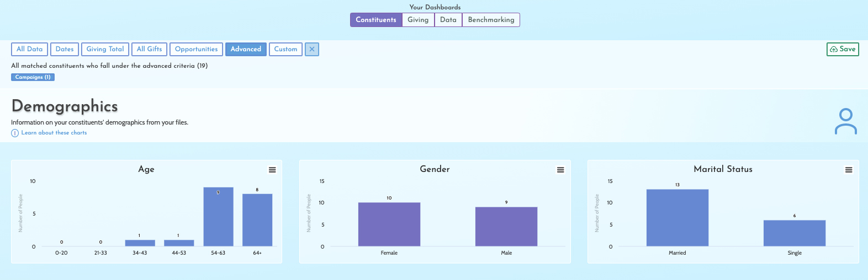Click the Married status bar
Image resolution: width=868 pixels, height=280 pixels.
pos(678,218)
